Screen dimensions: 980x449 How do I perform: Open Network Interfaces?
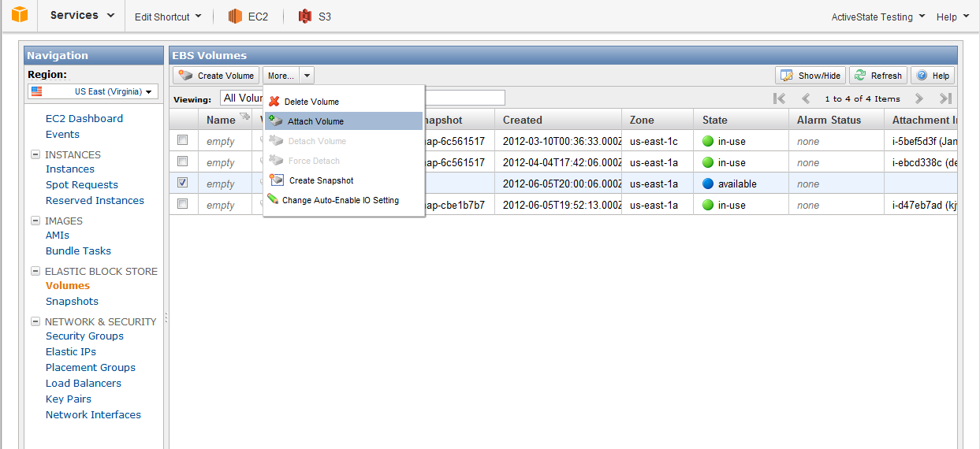93,414
